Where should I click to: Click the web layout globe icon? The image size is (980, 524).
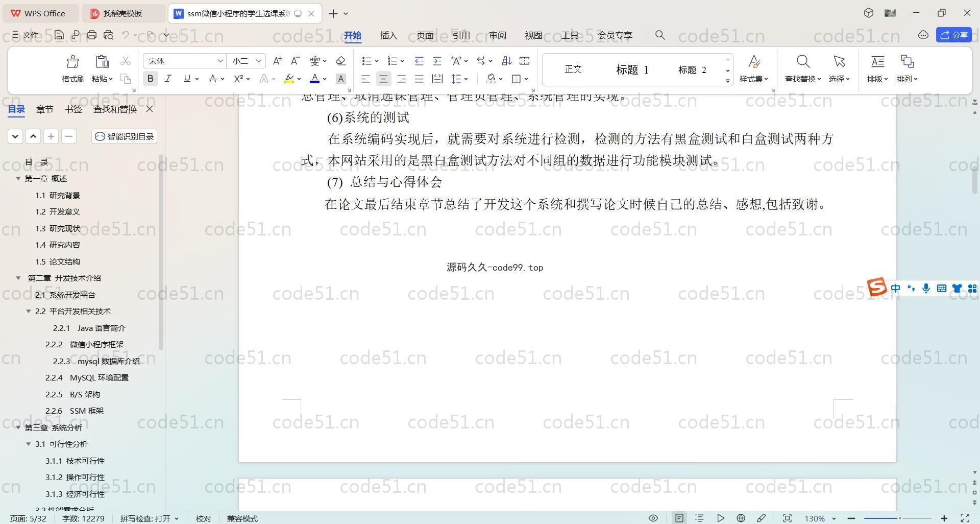pyautogui.click(x=741, y=518)
